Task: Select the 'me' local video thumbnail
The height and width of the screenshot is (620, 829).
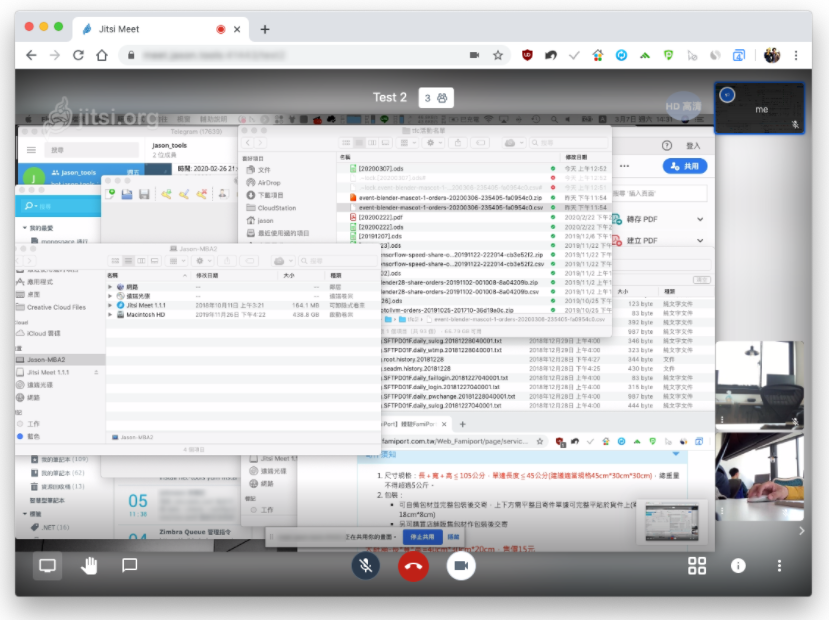Action: point(759,108)
